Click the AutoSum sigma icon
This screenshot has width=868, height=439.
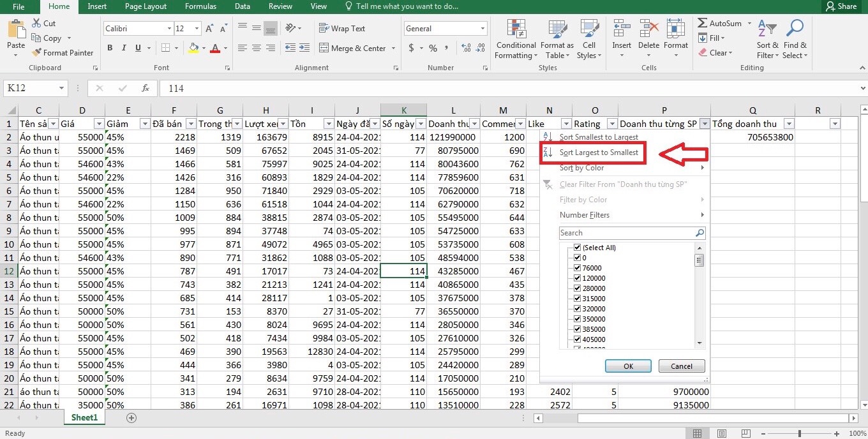coord(702,23)
